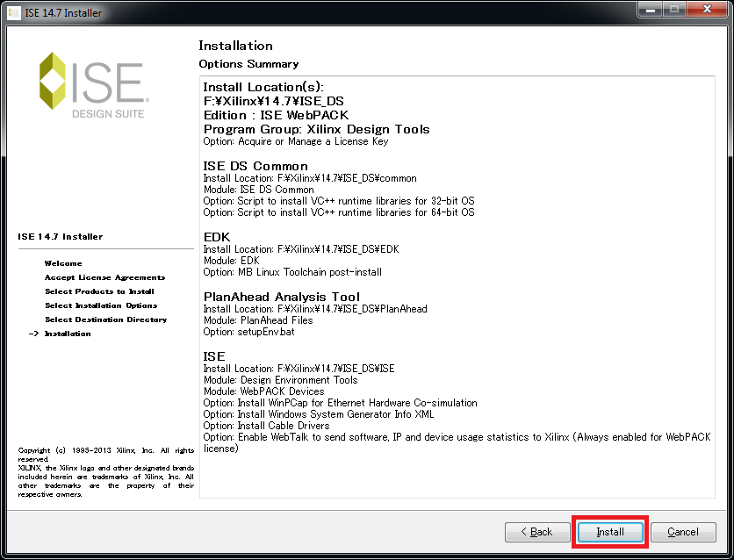734x560 pixels.
Task: Click 'Select Installation Options' step
Action: point(101,305)
